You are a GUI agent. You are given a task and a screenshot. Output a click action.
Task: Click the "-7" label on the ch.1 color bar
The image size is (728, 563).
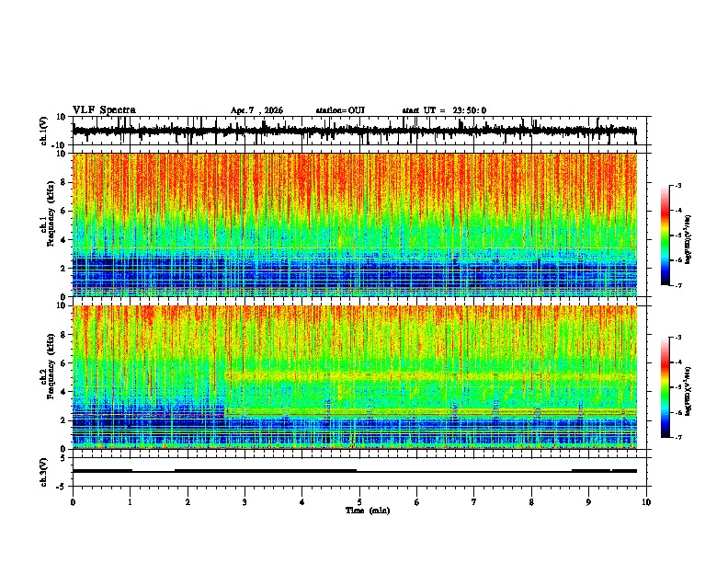[x=678, y=285]
